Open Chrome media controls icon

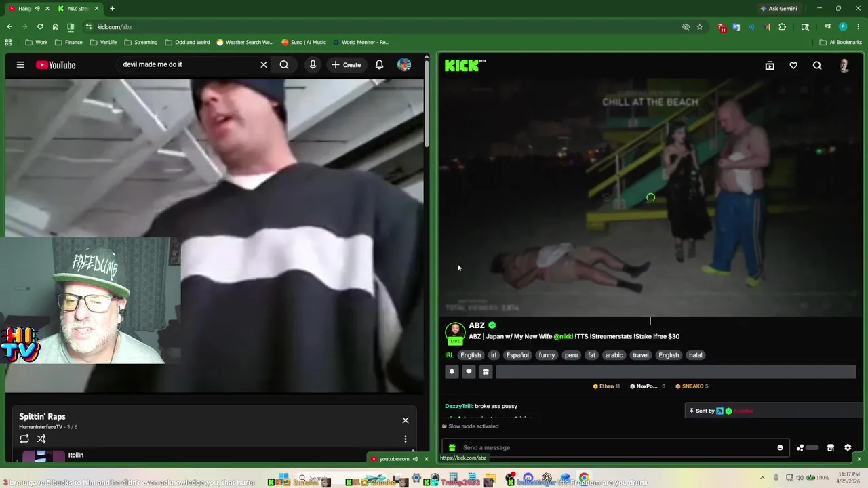(827, 27)
